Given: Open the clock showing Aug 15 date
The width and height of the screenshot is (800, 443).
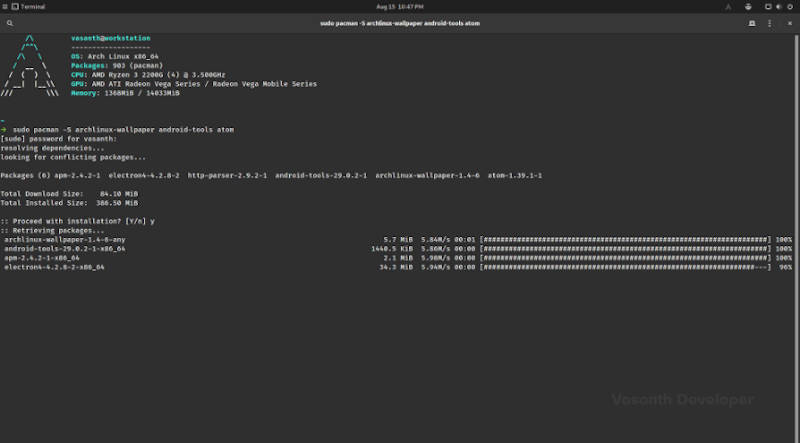Looking at the screenshot, I should click(x=399, y=7).
